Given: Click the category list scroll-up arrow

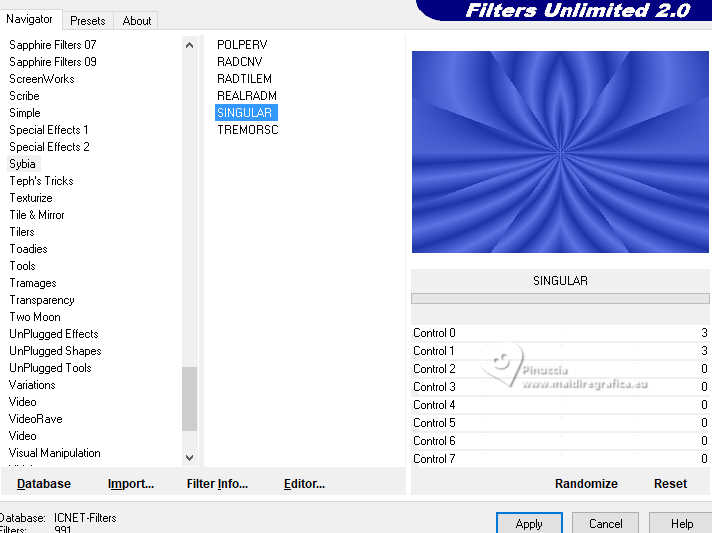Looking at the screenshot, I should [189, 45].
